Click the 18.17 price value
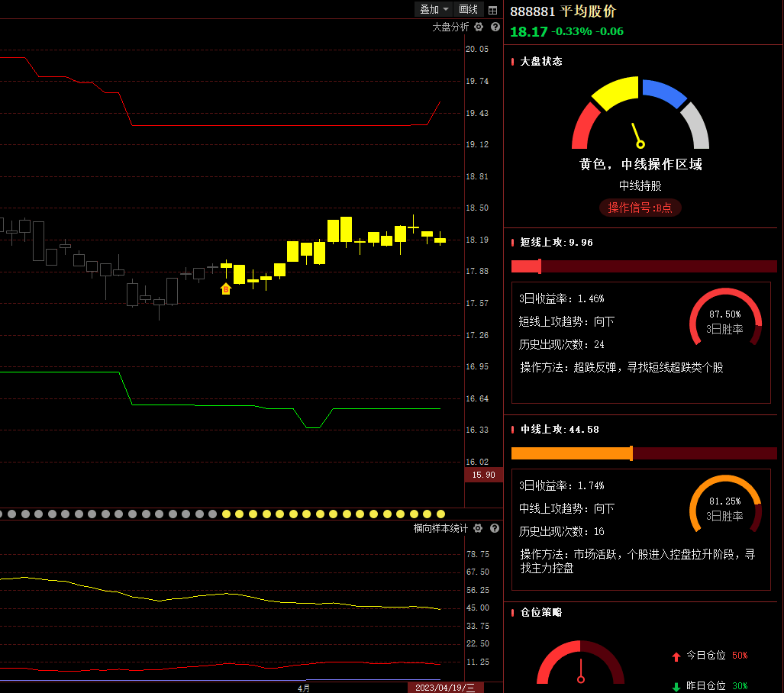784x693 pixels. [528, 31]
